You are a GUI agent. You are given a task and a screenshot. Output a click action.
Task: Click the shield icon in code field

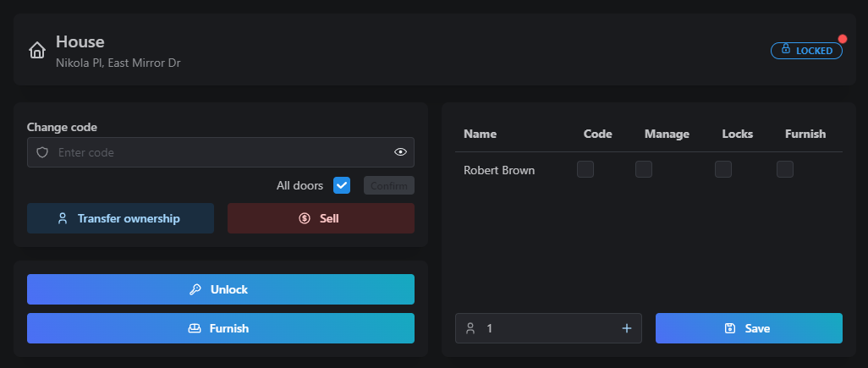coord(42,152)
